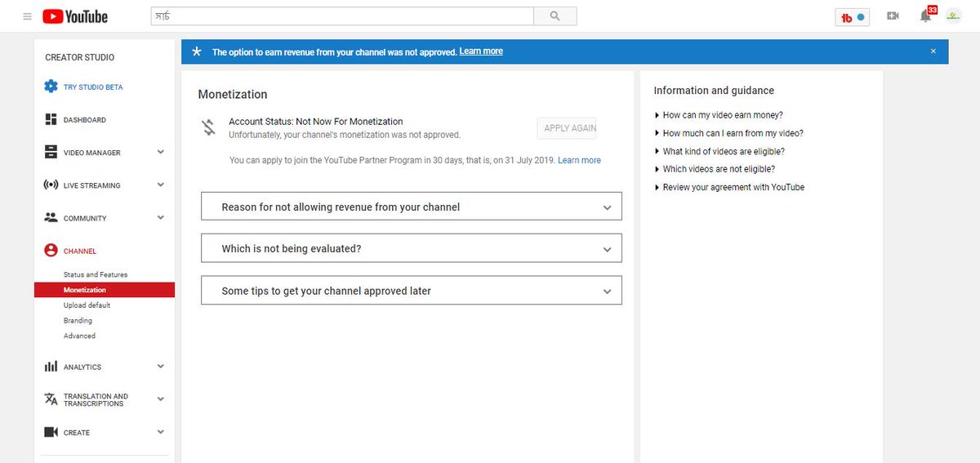This screenshot has height=463, width=980.
Task: Click the Analytics bar chart icon
Action: pos(51,367)
